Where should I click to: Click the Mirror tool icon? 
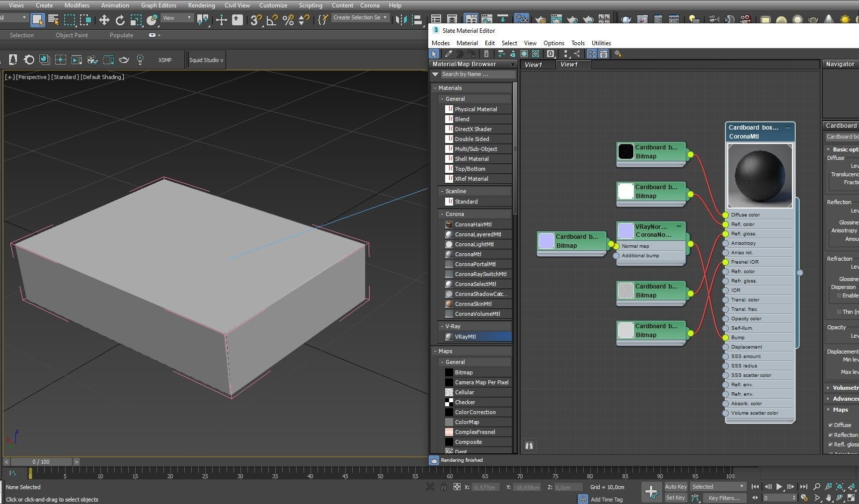(x=401, y=20)
